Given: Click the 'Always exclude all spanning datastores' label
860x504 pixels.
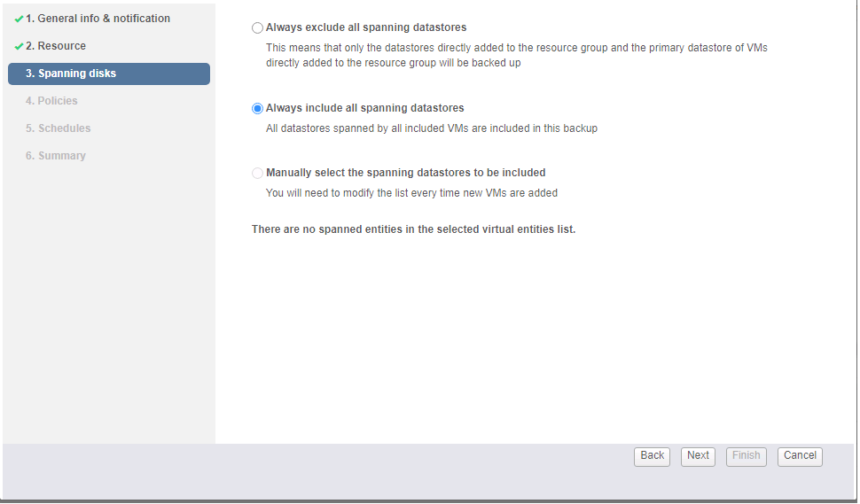Looking at the screenshot, I should click(x=366, y=27).
